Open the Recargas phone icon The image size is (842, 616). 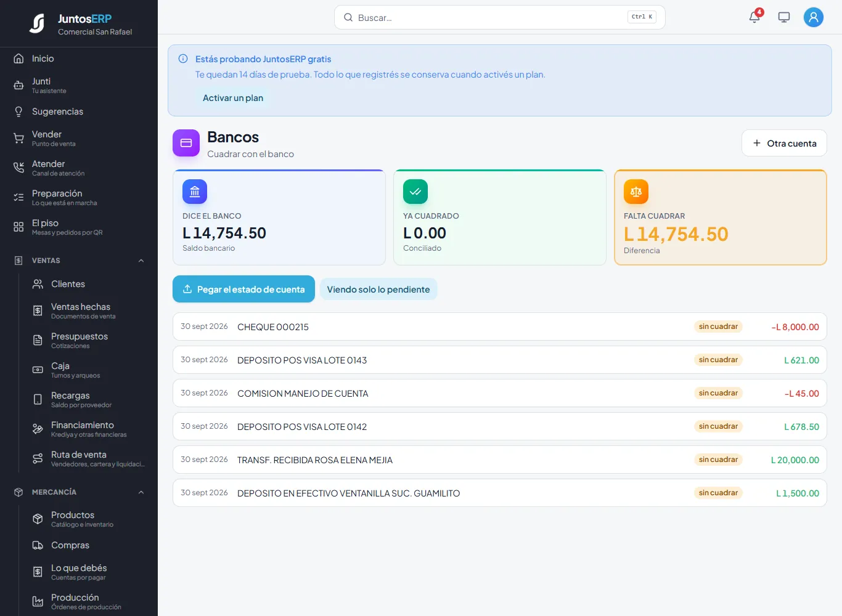point(38,400)
